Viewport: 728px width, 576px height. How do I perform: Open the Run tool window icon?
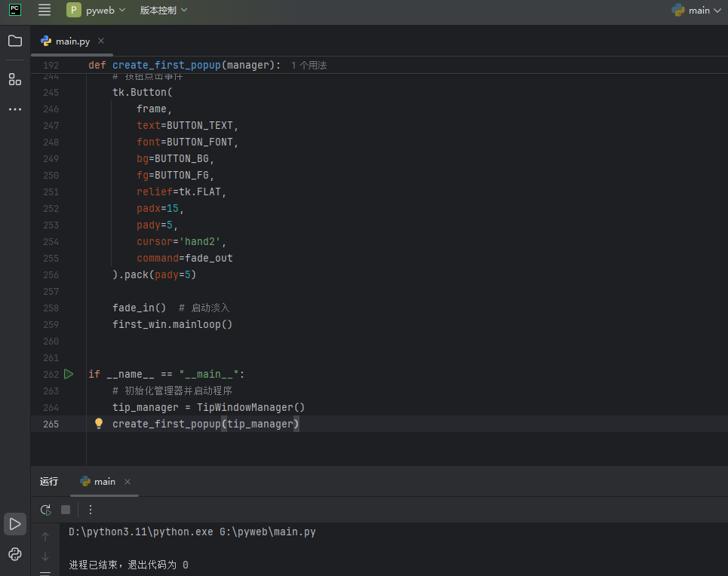[x=15, y=523]
